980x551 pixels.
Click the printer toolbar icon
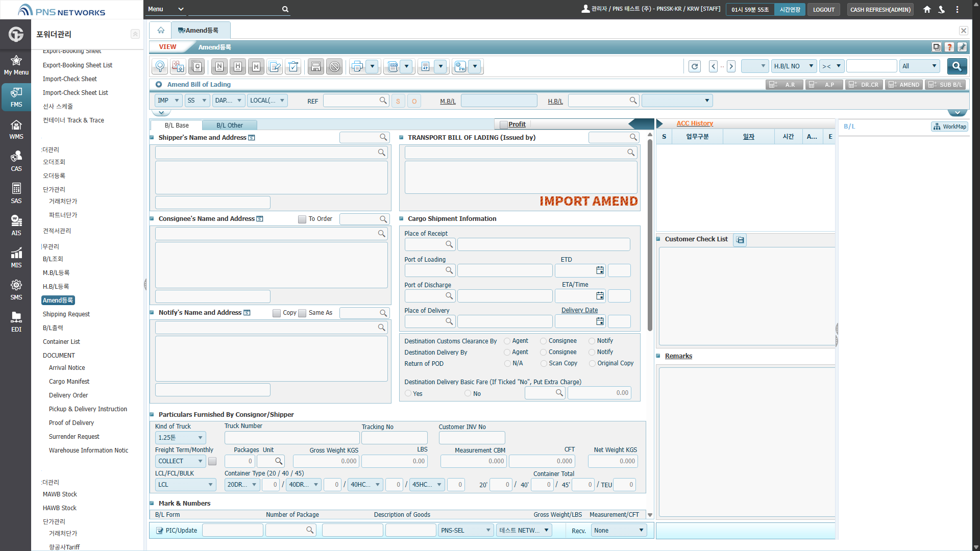click(x=357, y=66)
